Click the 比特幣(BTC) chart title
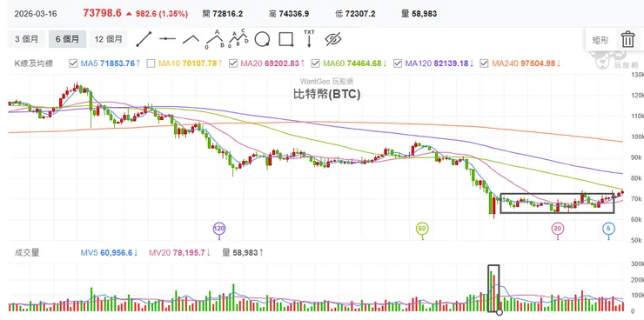Image resolution: width=644 pixels, height=320 pixels. tap(326, 95)
